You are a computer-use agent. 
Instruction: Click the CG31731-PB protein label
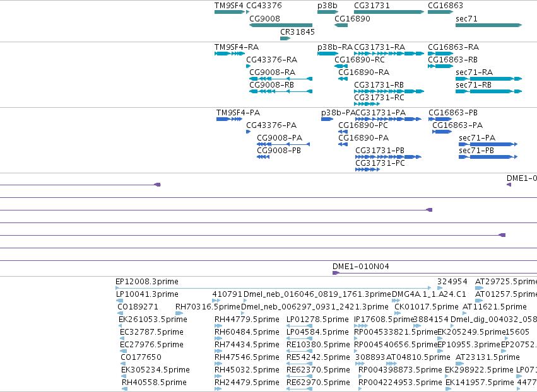[x=380, y=151]
